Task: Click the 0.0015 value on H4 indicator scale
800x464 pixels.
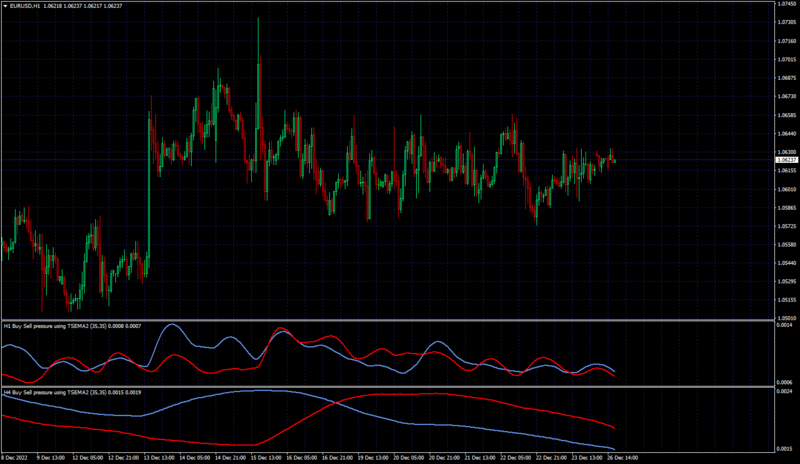Action: [785, 449]
